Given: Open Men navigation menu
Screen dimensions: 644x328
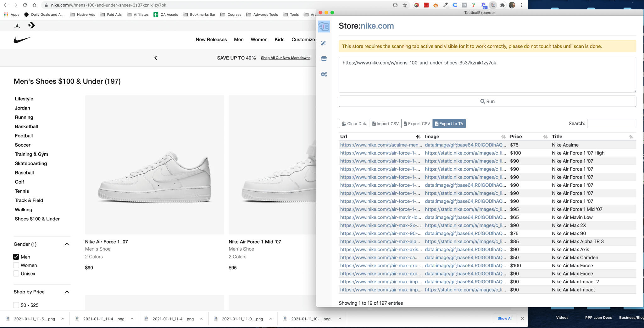Looking at the screenshot, I should click(239, 40).
